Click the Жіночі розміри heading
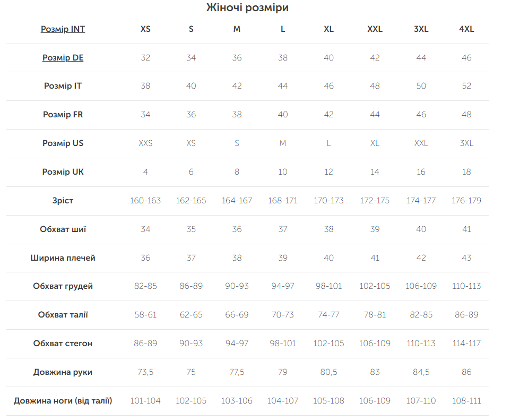The image size is (511, 420). click(x=247, y=7)
